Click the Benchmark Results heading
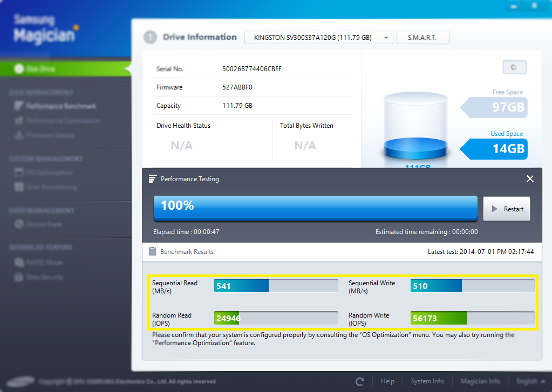 [187, 252]
